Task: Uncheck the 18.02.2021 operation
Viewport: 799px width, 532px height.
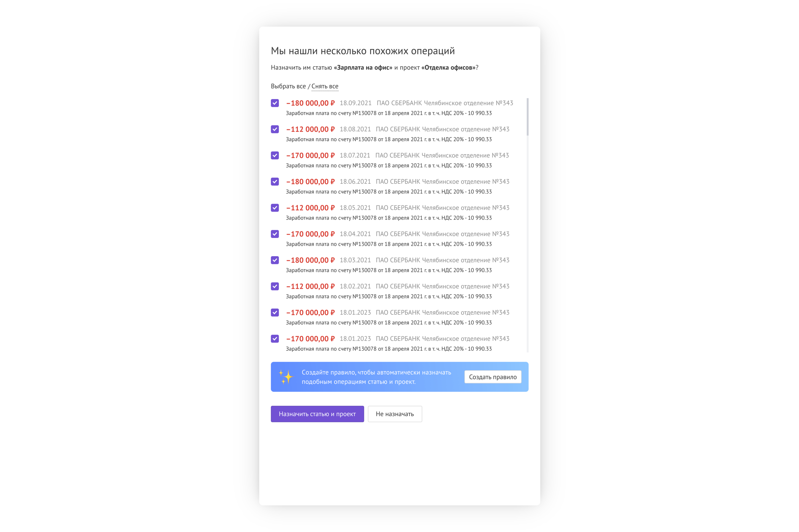Action: [x=275, y=286]
